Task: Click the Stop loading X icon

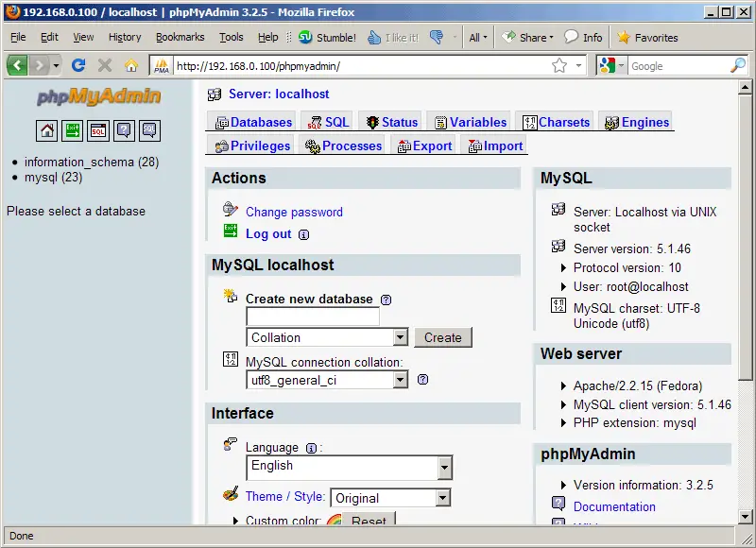Action: tap(105, 65)
